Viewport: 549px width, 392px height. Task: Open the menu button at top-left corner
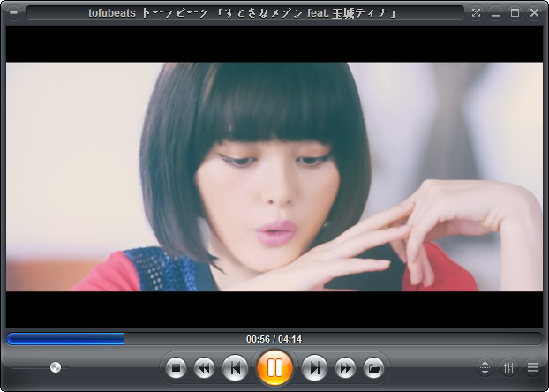click(13, 13)
